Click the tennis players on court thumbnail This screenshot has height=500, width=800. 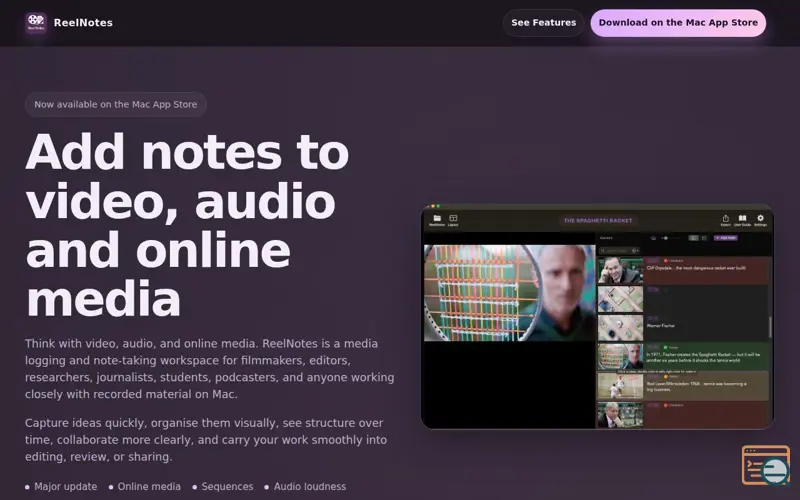click(620, 386)
